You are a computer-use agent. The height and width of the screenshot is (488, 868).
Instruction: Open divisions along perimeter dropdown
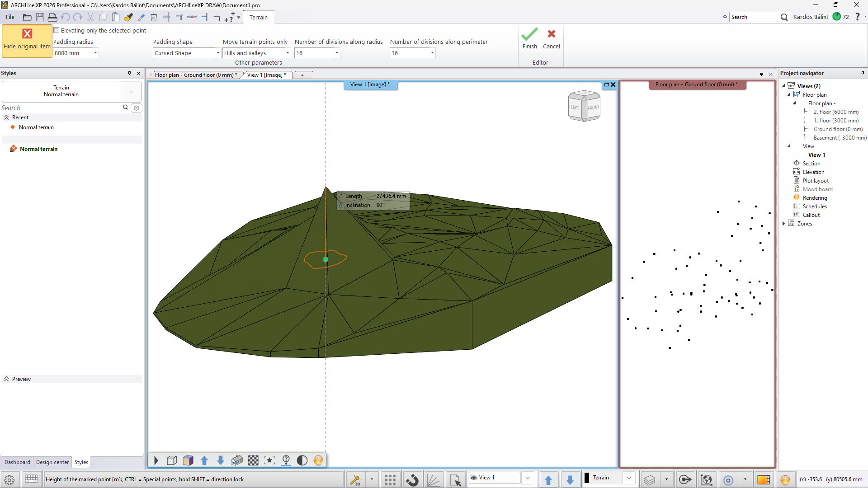click(x=432, y=53)
